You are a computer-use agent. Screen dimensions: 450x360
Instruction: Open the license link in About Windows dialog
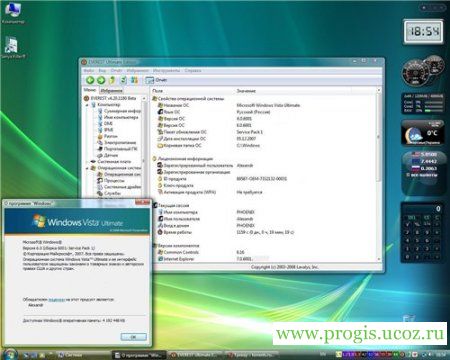(x=56, y=300)
